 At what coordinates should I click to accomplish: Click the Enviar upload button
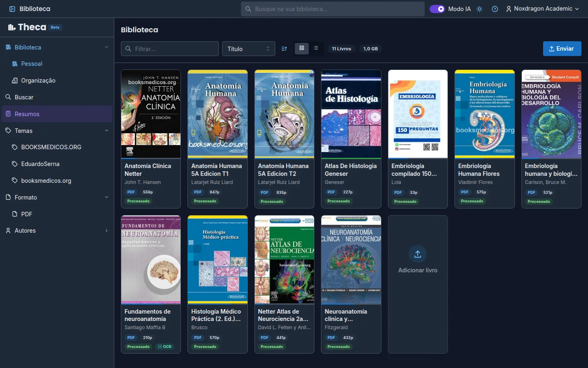[562, 49]
